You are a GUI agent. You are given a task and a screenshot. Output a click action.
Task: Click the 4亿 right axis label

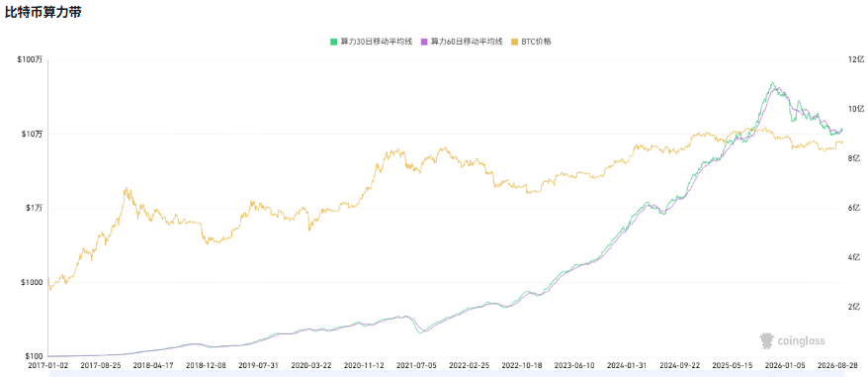(x=854, y=256)
